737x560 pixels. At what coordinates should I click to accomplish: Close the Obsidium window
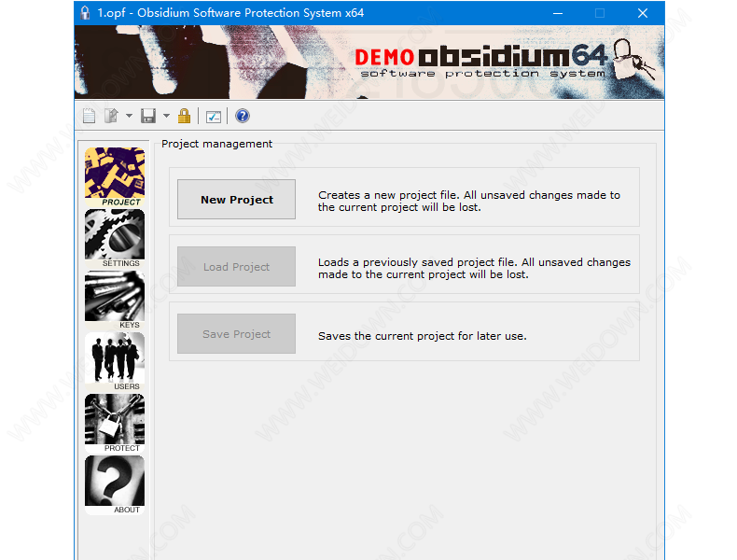pyautogui.click(x=643, y=13)
